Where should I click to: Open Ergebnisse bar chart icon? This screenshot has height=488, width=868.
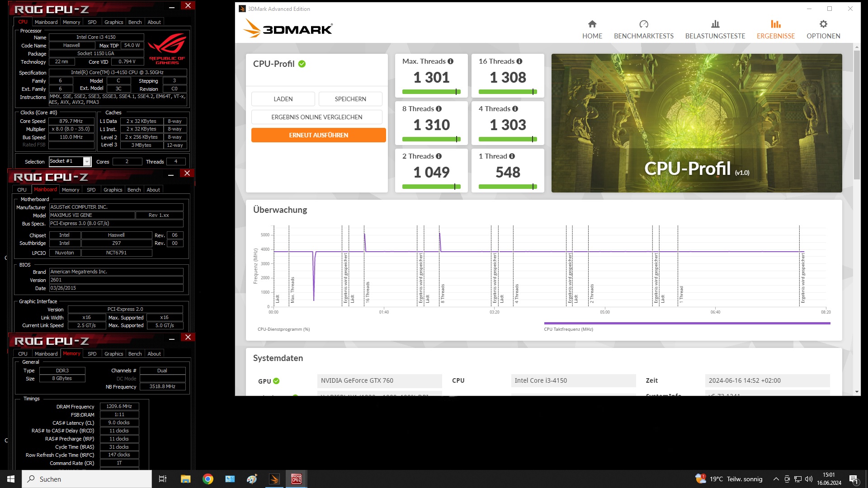(x=776, y=24)
